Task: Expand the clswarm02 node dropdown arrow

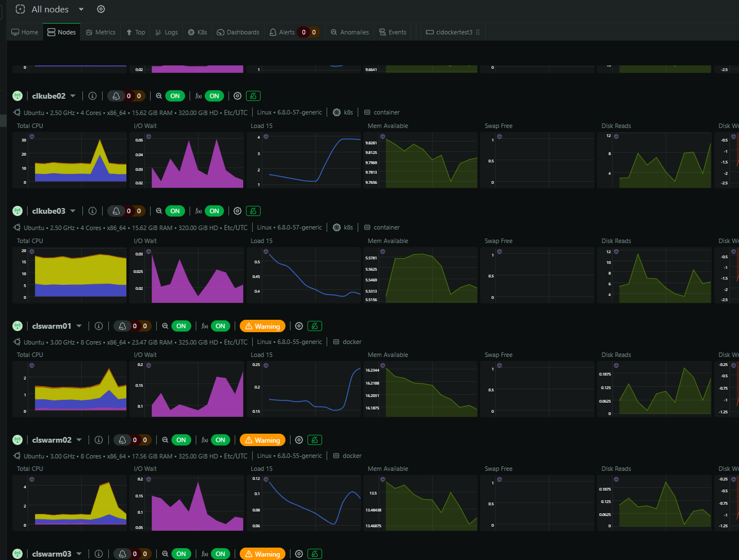Action: point(79,440)
